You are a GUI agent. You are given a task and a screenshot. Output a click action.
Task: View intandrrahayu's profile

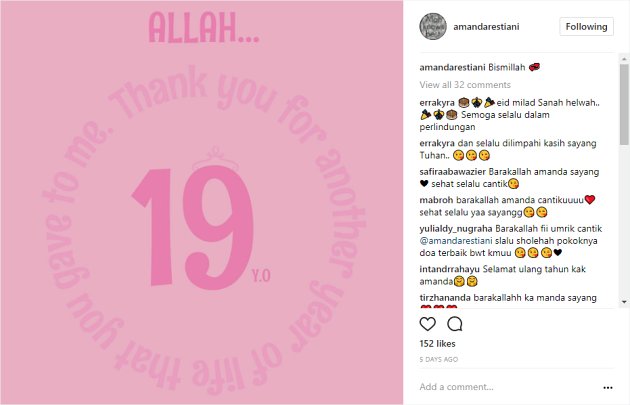coord(449,269)
